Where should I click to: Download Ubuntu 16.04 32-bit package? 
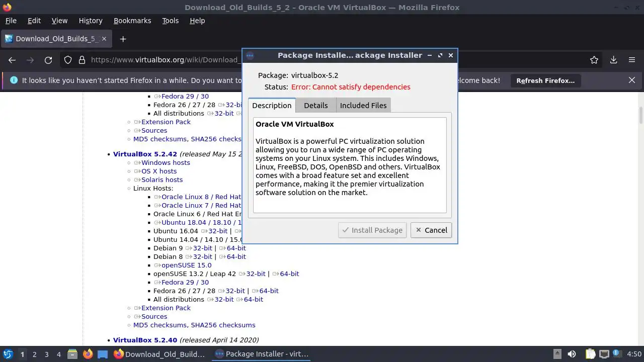[x=218, y=231]
